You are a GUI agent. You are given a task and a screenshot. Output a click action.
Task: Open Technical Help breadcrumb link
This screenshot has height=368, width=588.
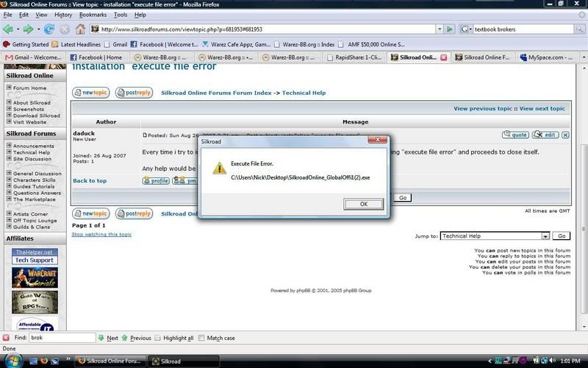click(304, 93)
